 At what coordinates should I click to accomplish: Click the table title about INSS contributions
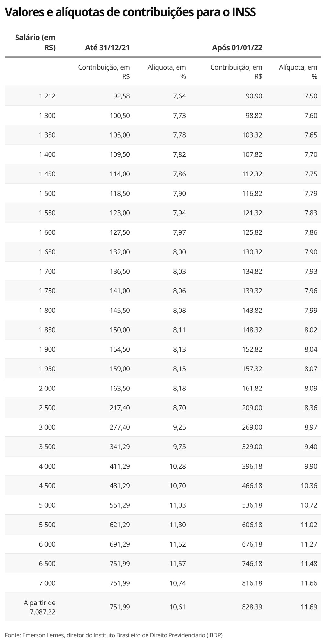[130, 13]
